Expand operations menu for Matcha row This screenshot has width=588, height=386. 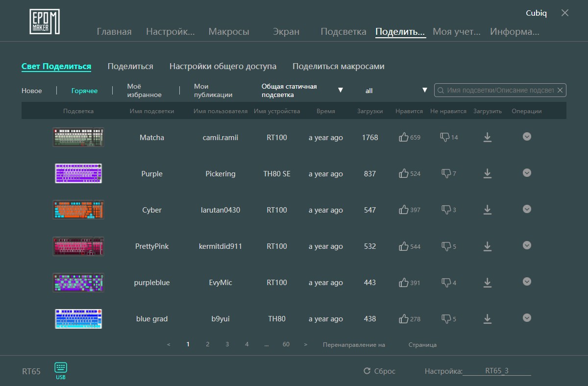pos(527,137)
